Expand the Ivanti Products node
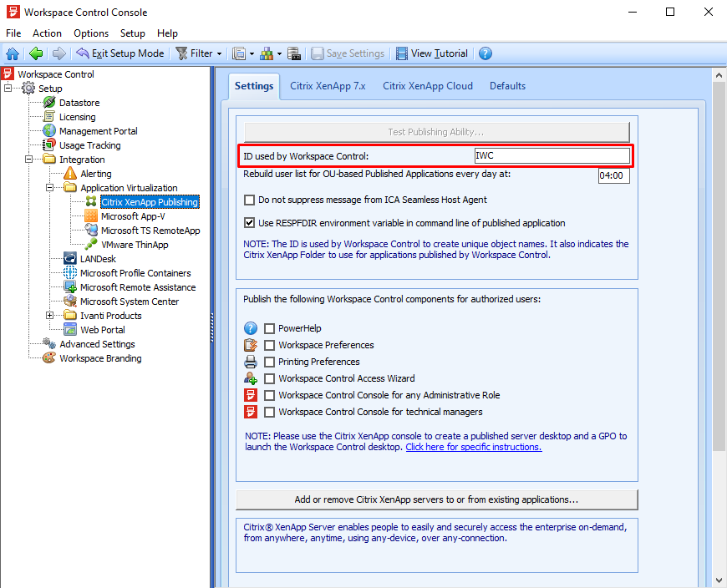This screenshot has height=588, width=727. pos(49,316)
